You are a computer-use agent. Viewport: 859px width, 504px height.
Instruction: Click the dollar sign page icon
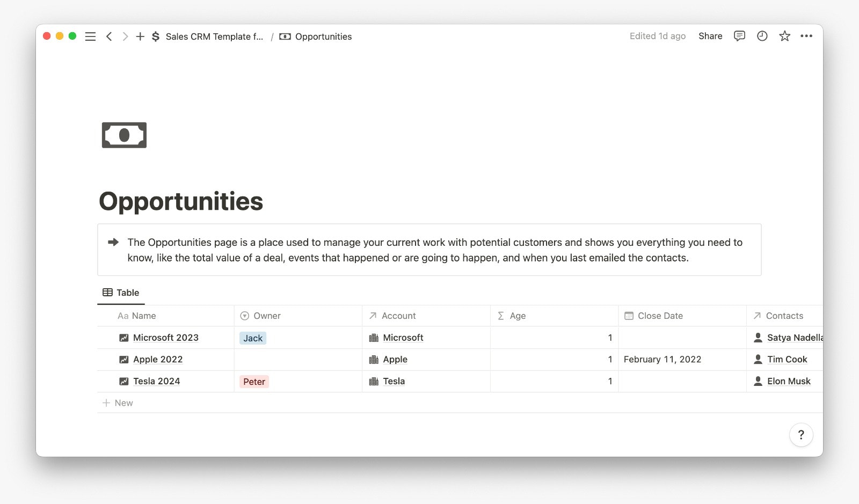[156, 36]
